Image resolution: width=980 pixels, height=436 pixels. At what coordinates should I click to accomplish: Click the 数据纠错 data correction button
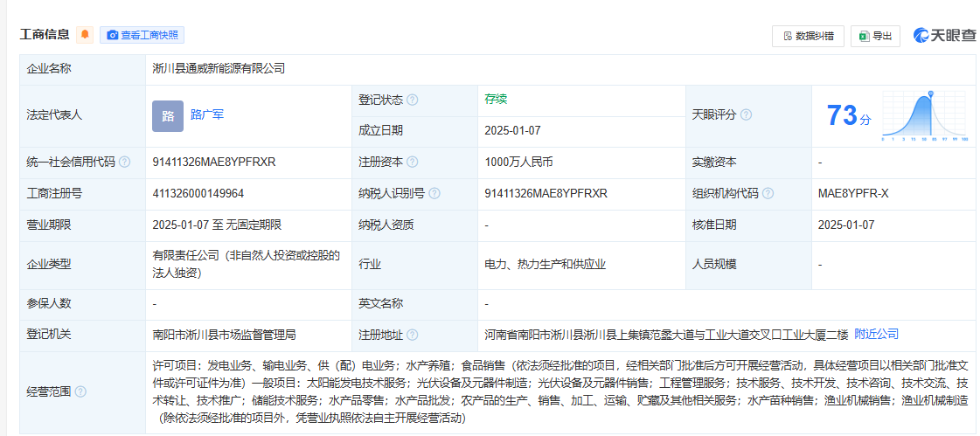pos(808,36)
